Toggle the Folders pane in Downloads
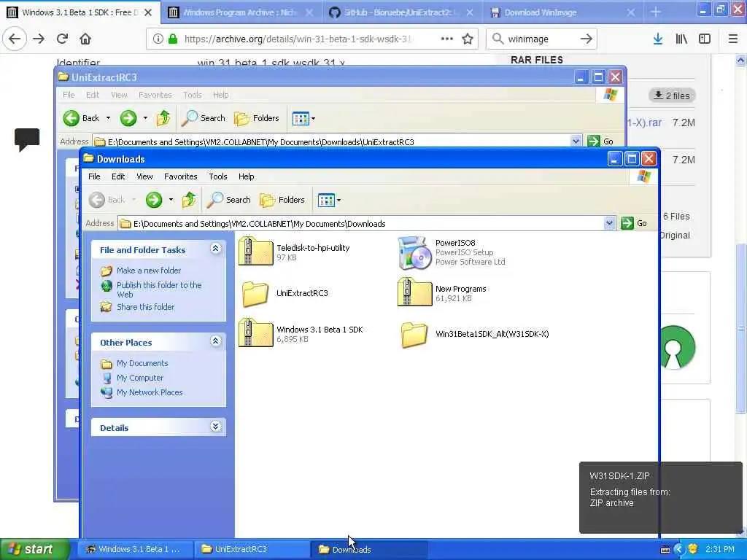747x560 pixels. 282,200
